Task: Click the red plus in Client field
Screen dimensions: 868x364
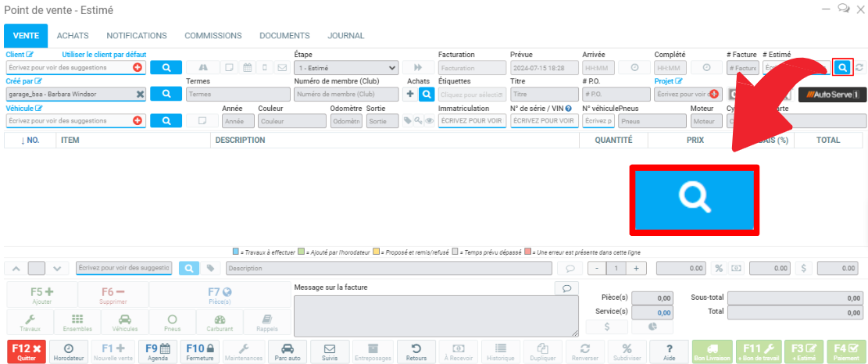Action: [138, 68]
